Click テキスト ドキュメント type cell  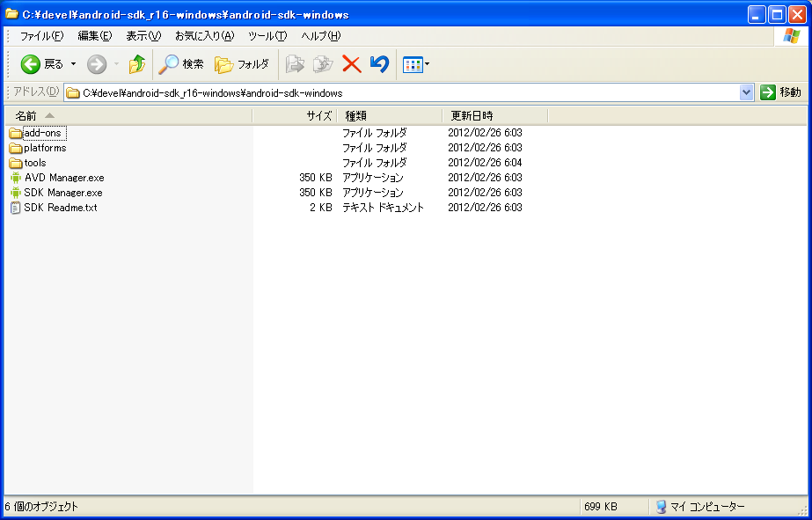pos(383,208)
